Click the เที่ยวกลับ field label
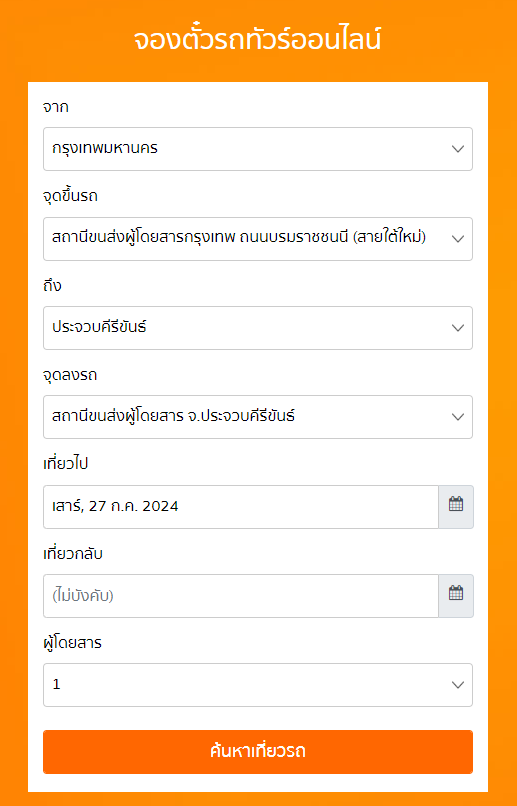 click(73, 554)
